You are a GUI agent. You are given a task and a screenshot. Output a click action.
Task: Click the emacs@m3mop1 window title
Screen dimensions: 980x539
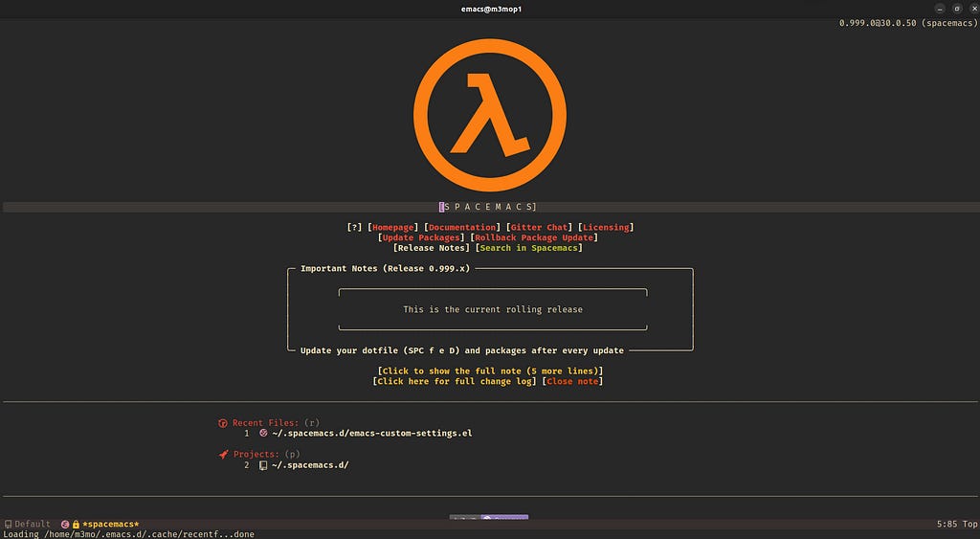(x=491, y=9)
